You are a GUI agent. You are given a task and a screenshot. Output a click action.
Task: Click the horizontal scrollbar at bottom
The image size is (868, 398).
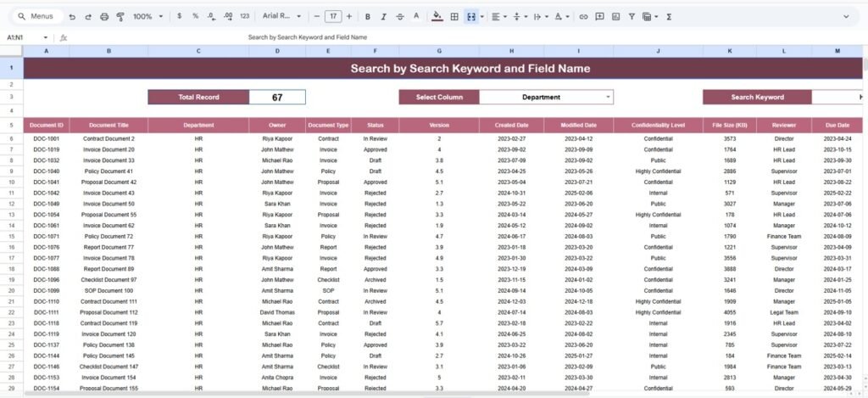(307, 394)
